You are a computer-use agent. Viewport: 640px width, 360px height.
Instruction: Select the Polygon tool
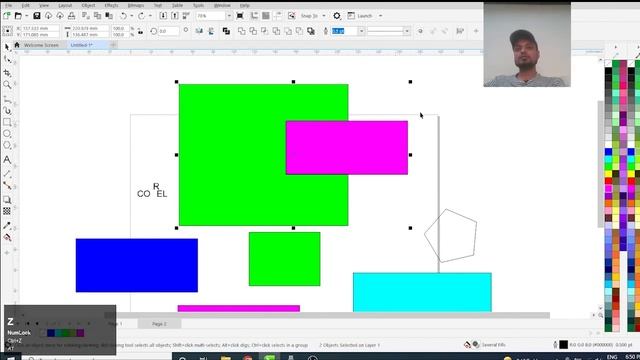click(7, 146)
